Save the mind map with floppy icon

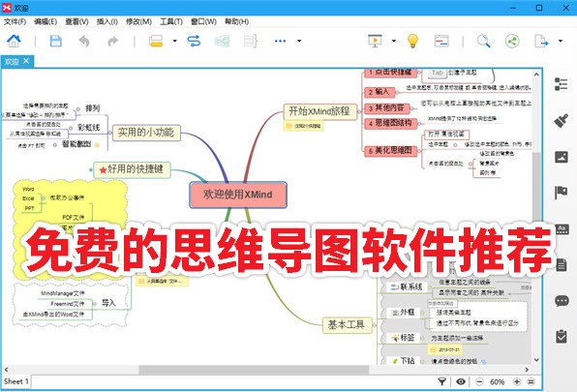pos(55,41)
